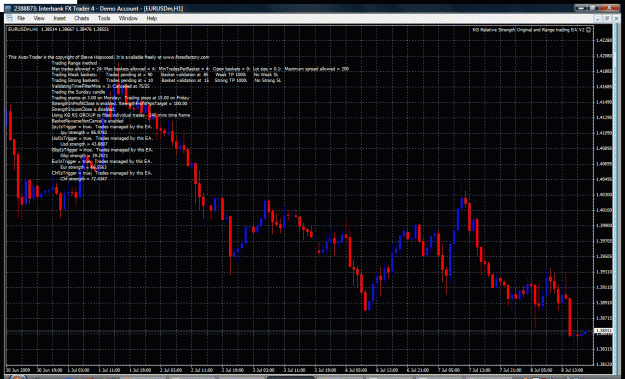
Task: Click the 'Jpy strength' value line
Action: point(83,132)
